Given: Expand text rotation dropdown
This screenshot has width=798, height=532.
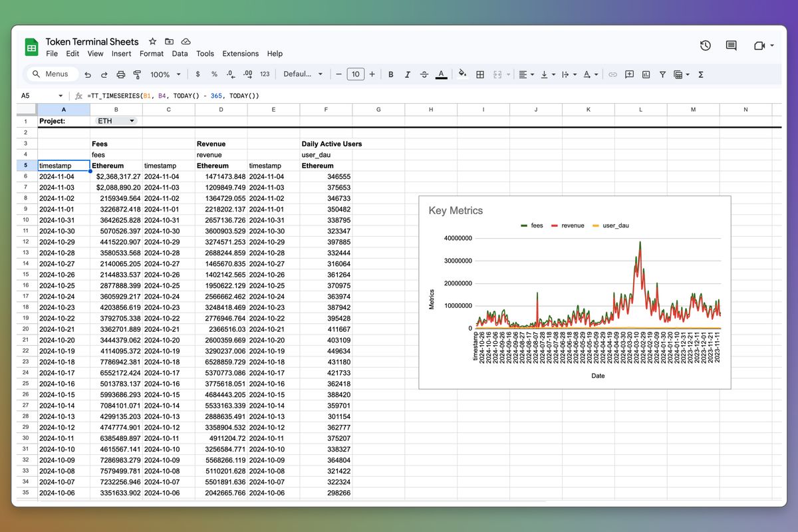Looking at the screenshot, I should tap(597, 75).
